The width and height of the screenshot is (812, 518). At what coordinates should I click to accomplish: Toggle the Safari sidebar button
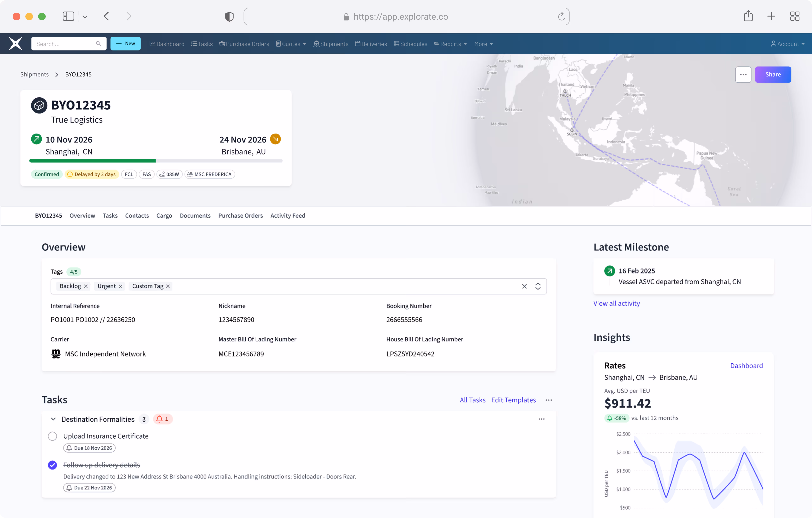(68, 16)
